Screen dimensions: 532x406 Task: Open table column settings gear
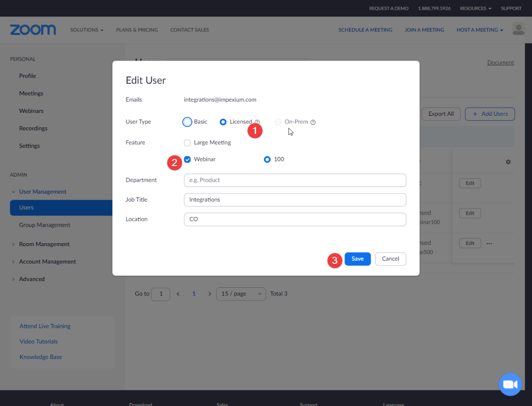click(x=508, y=162)
